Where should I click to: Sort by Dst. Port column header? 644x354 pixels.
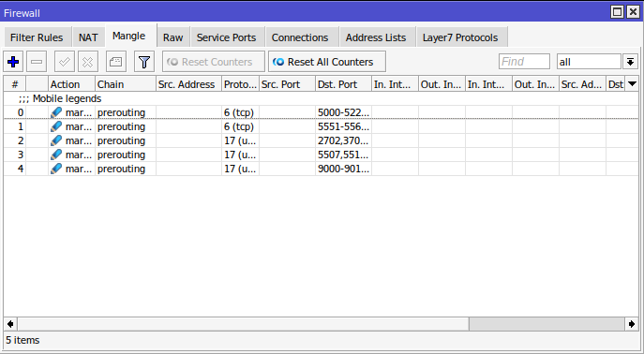click(343, 84)
